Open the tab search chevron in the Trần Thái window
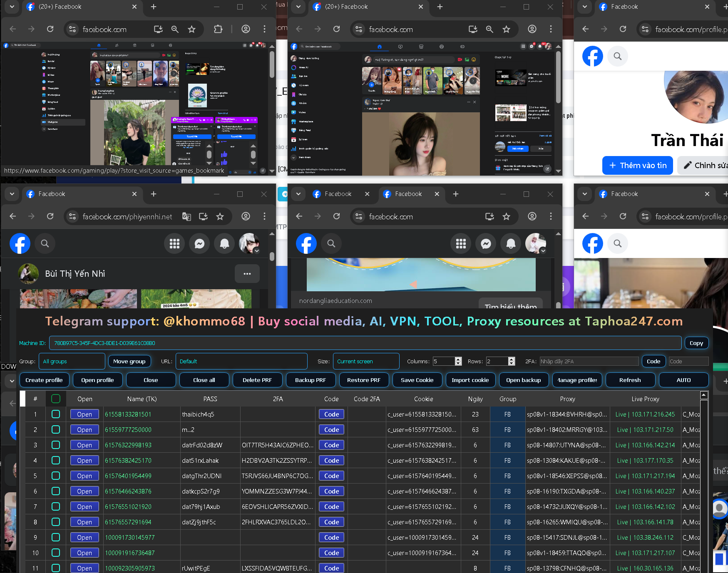Viewport: 728px width, 573px height. (x=585, y=7)
